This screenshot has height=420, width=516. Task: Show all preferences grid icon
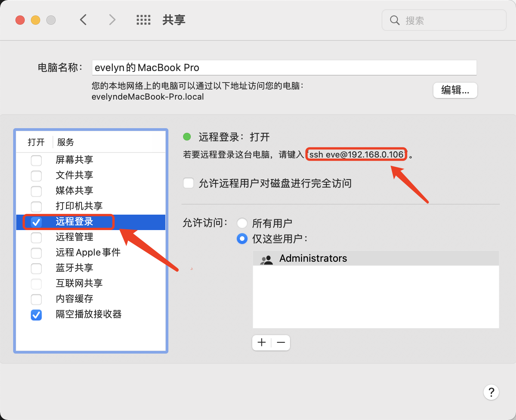(143, 20)
